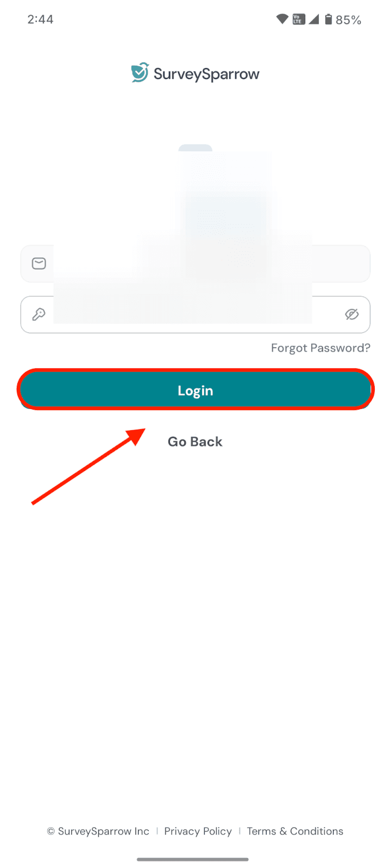Submit with the Login button
The image size is (391, 868).
pos(195,390)
